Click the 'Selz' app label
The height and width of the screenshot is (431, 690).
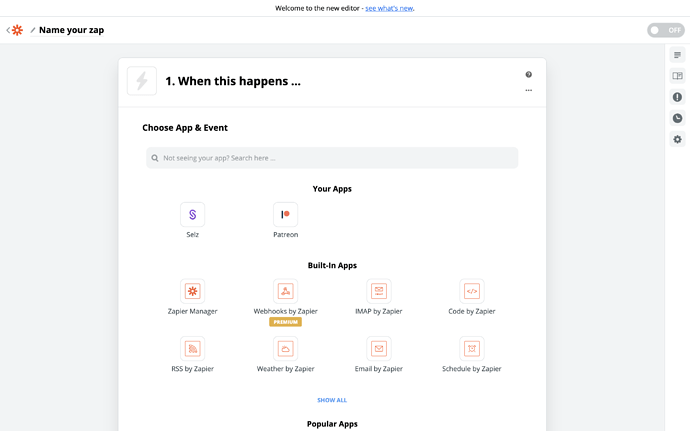click(x=192, y=235)
